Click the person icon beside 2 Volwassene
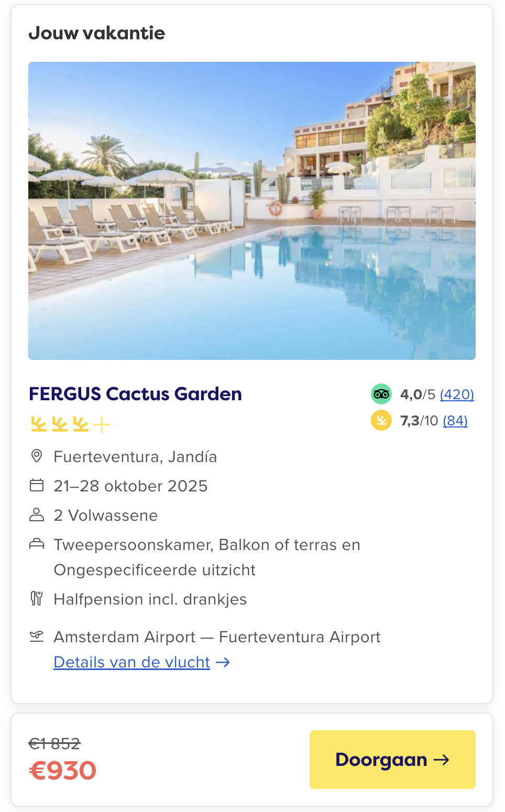505x812 pixels. tap(37, 514)
